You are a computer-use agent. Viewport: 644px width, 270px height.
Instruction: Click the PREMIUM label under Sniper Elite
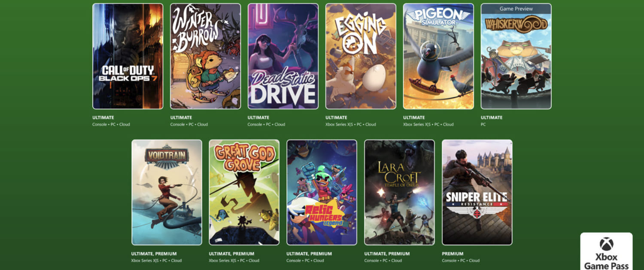(453, 254)
